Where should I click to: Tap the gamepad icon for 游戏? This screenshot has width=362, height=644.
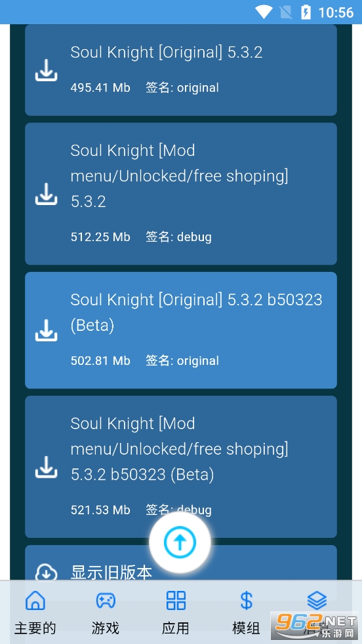click(x=106, y=601)
